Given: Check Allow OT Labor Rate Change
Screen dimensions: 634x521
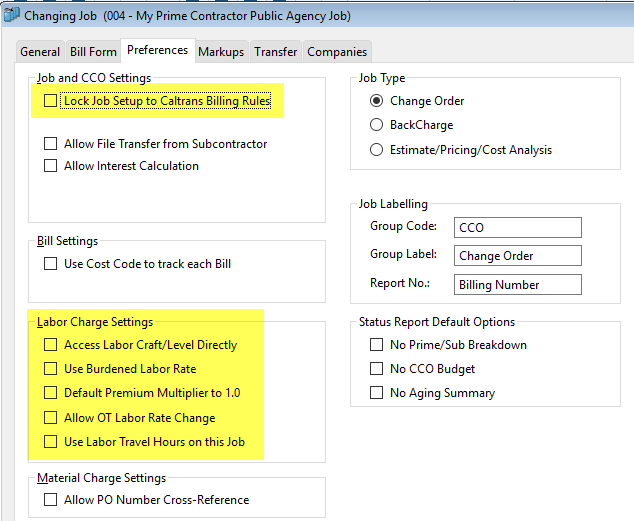Looking at the screenshot, I should point(51,418).
